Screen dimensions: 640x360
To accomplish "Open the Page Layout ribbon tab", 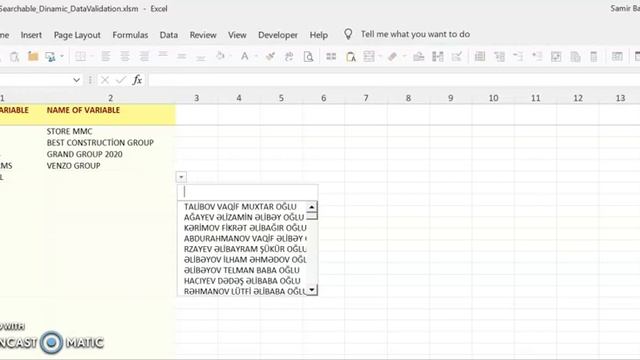I will tap(77, 35).
